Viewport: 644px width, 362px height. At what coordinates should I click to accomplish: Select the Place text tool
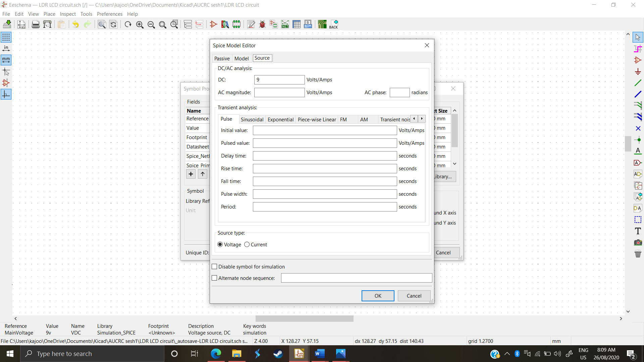[638, 231]
